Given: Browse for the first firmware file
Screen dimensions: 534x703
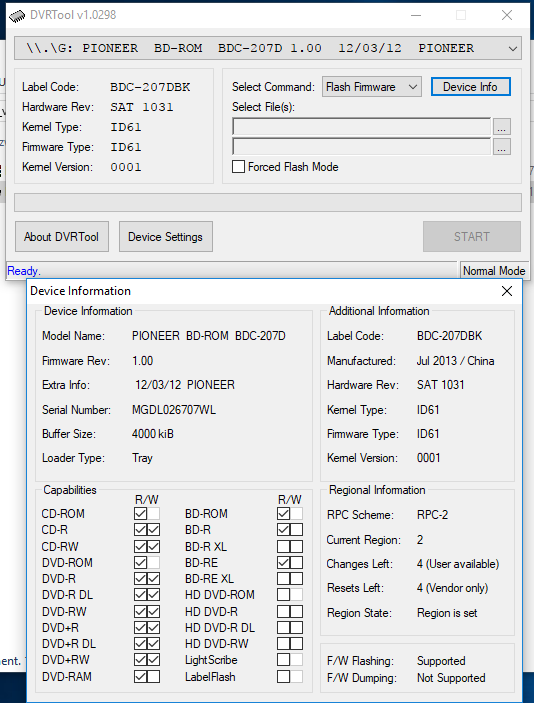Looking at the screenshot, I should click(502, 127).
